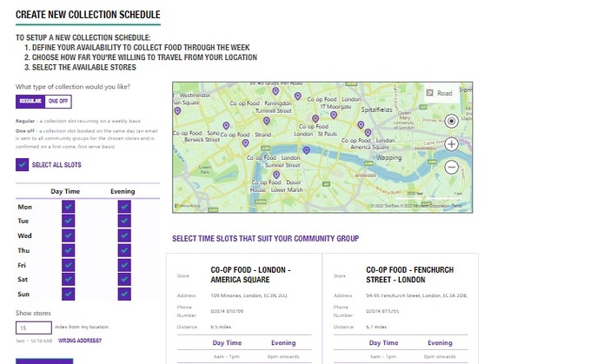Switch to One Off collection type
The height and width of the screenshot is (364, 590).
(x=58, y=101)
